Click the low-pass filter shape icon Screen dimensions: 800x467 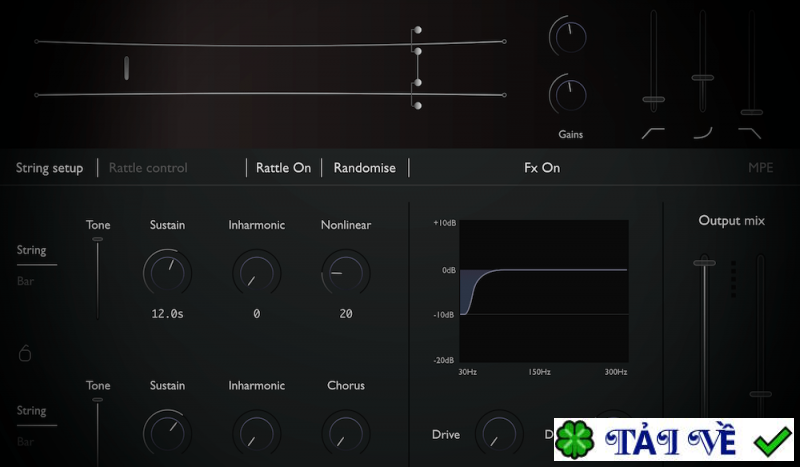point(750,132)
